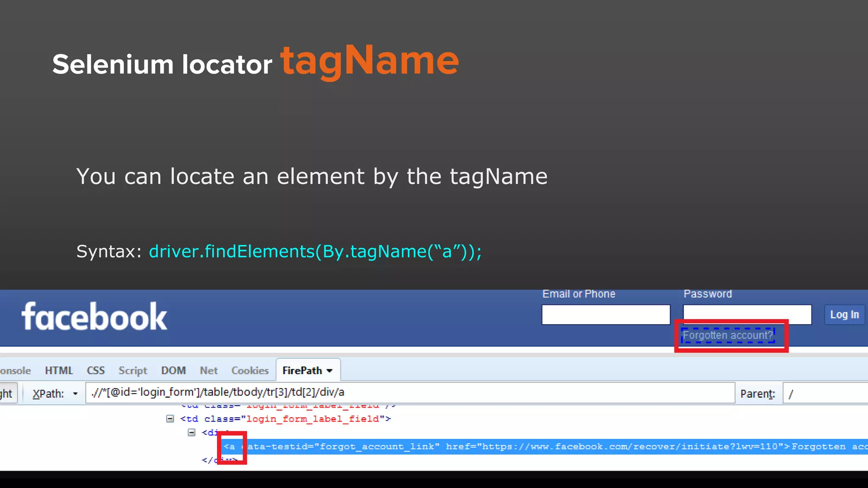Click the facebook logo
The height and width of the screenshot is (488, 868).
pyautogui.click(x=94, y=316)
